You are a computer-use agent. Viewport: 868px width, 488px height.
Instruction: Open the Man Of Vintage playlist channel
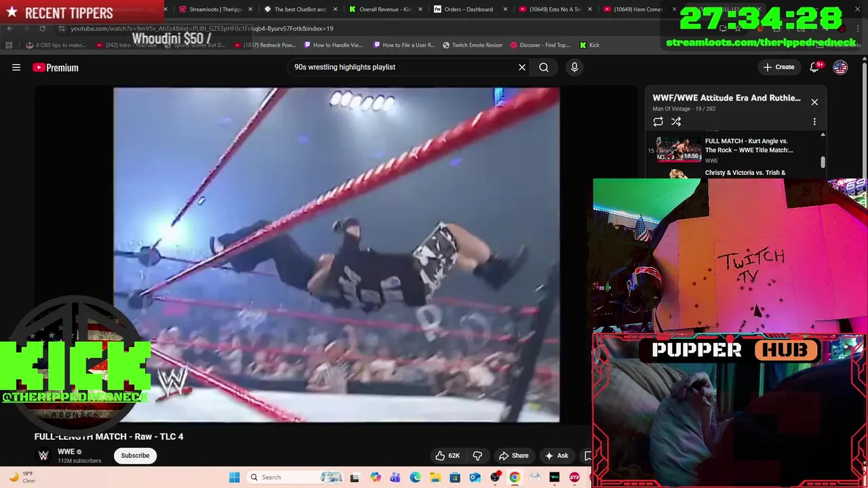(672, 108)
